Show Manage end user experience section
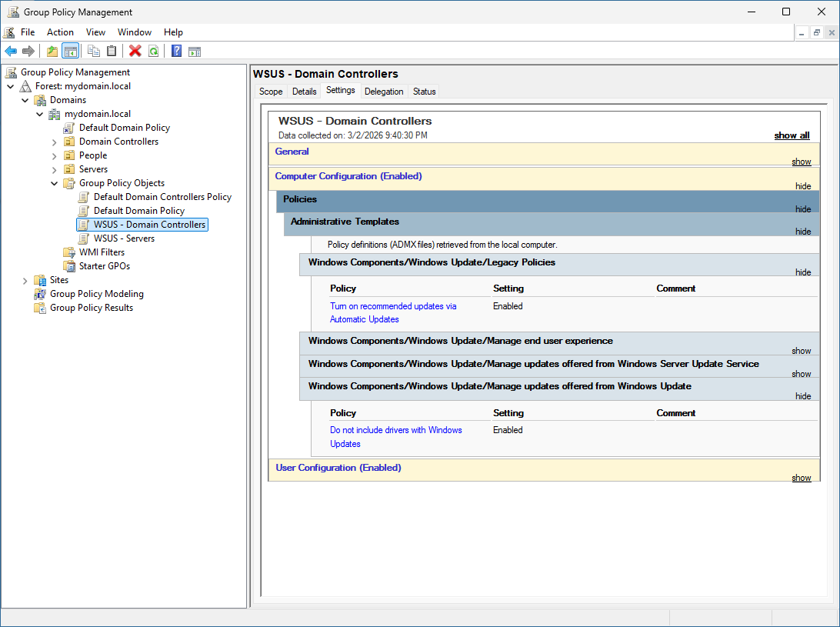 point(802,351)
